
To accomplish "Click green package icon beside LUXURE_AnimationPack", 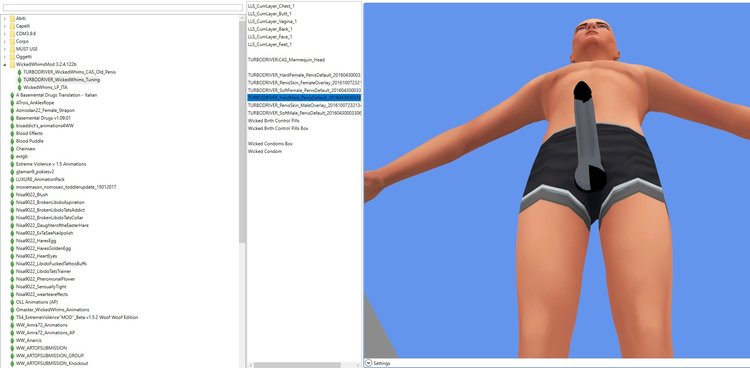I will pyautogui.click(x=12, y=179).
